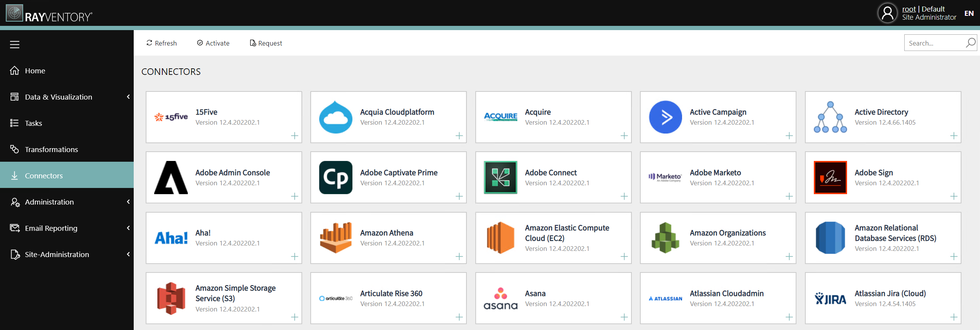Add Amazon Athena via plus icon
980x330 pixels.
(459, 257)
